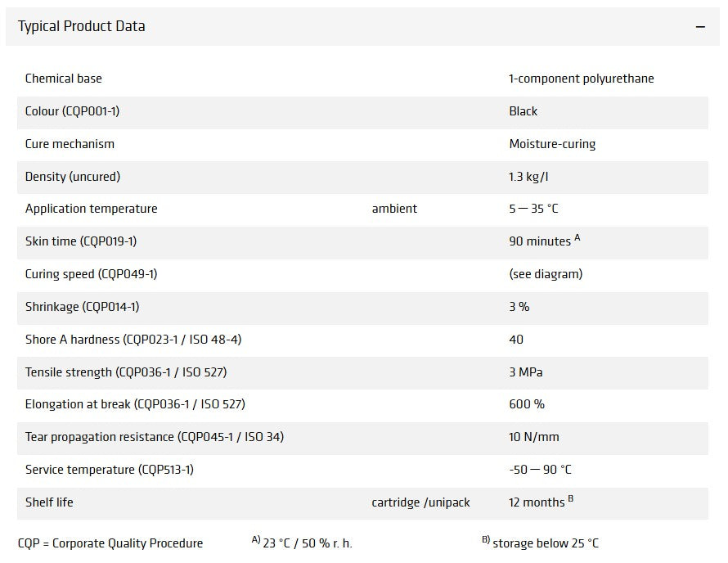
Task: Click the 3 MPa tensile strength value
Action: coord(526,372)
